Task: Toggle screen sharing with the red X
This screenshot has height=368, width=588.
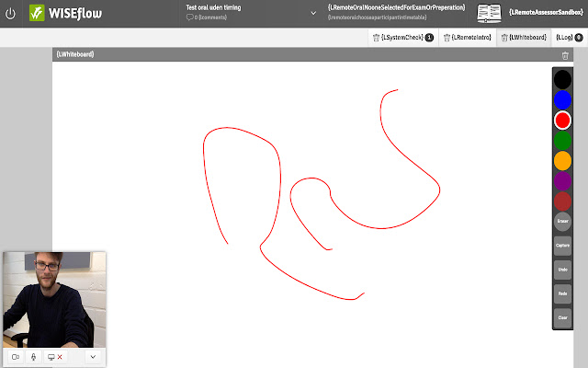Action: pos(55,357)
